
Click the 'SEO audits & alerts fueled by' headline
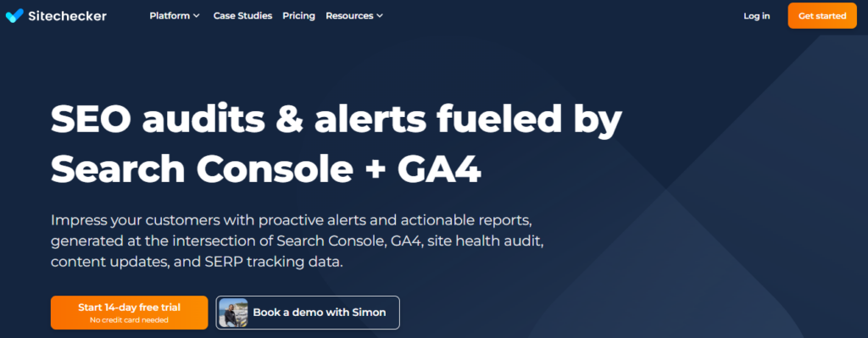[336, 120]
